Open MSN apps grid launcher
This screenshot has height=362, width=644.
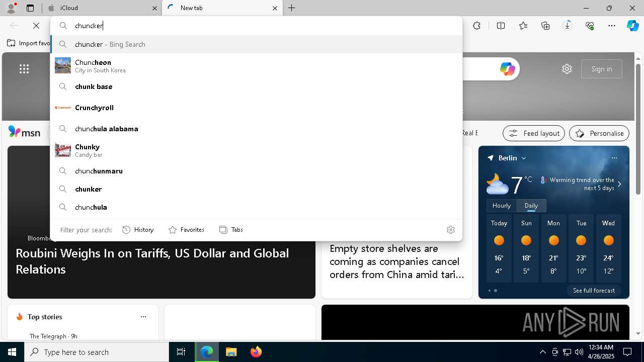[x=24, y=69]
